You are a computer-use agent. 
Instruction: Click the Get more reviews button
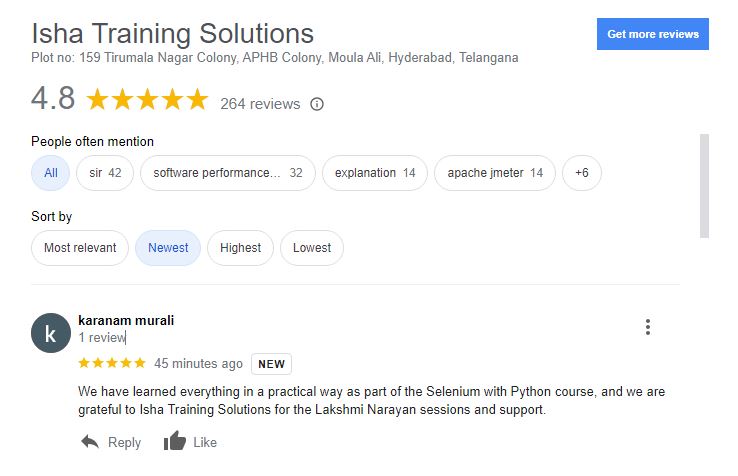pyautogui.click(x=653, y=34)
